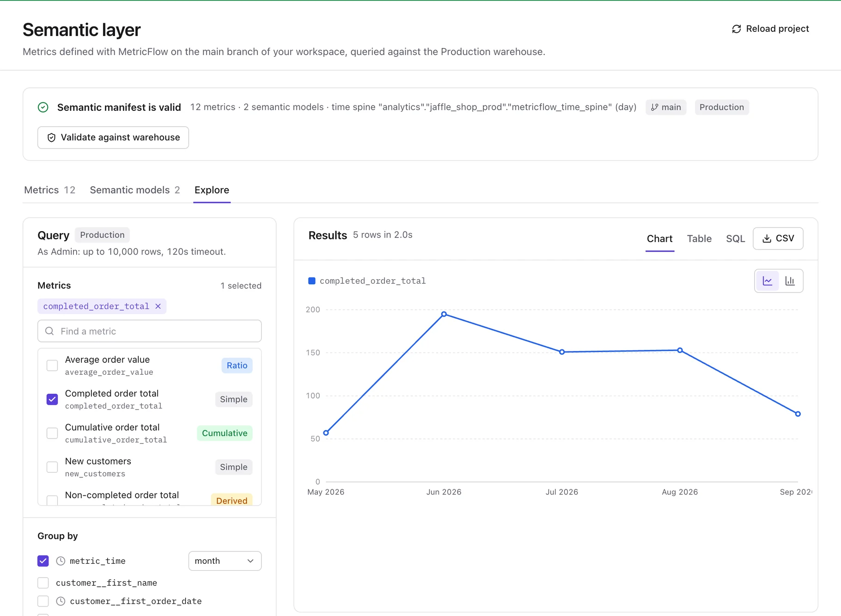The image size is (841, 616).
Task: Uncheck the Completed order total checkbox
Action: (x=52, y=399)
